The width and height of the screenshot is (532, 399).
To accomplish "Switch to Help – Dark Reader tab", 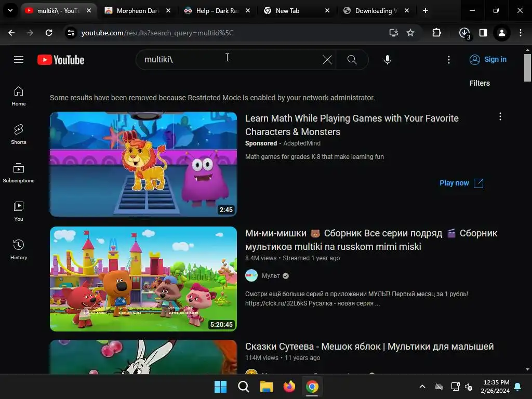I will [217, 11].
